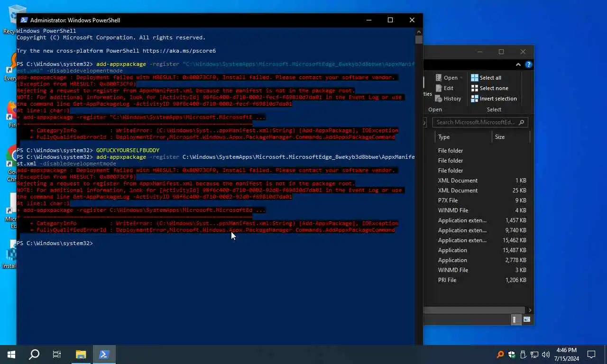Screen dimensions: 607x364
Task: Click the 'Select' group label in ribbon
Action: (494, 109)
